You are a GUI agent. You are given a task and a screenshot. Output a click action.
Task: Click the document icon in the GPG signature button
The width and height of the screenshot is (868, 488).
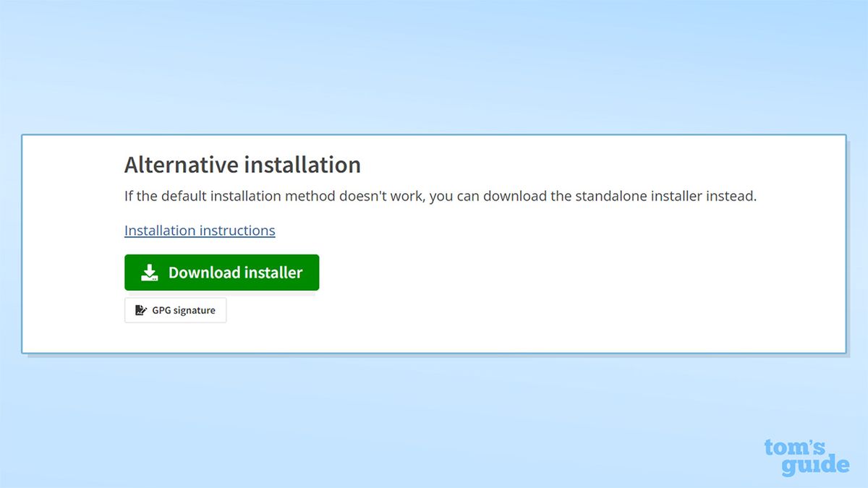tap(140, 310)
